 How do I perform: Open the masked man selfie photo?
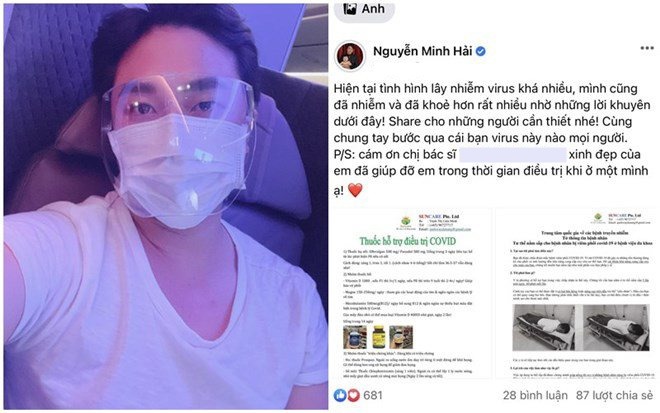tap(166, 206)
